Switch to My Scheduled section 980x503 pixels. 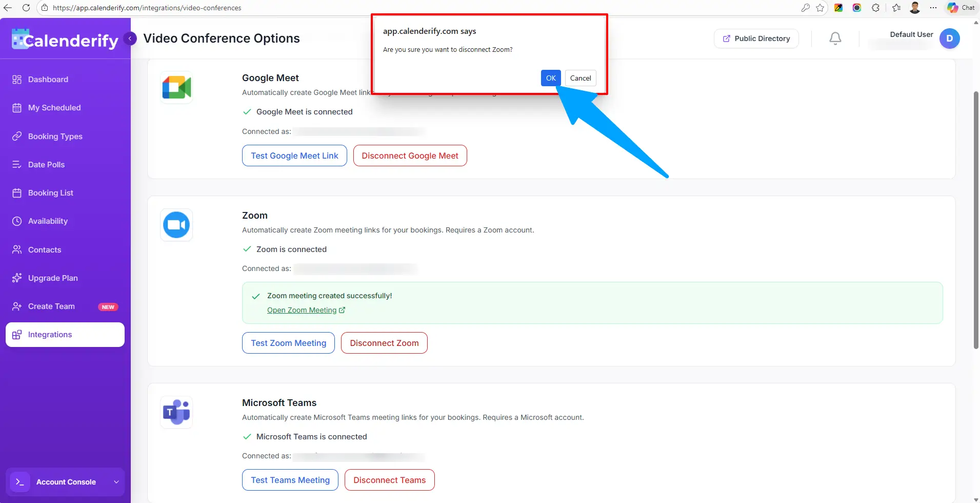(54, 107)
